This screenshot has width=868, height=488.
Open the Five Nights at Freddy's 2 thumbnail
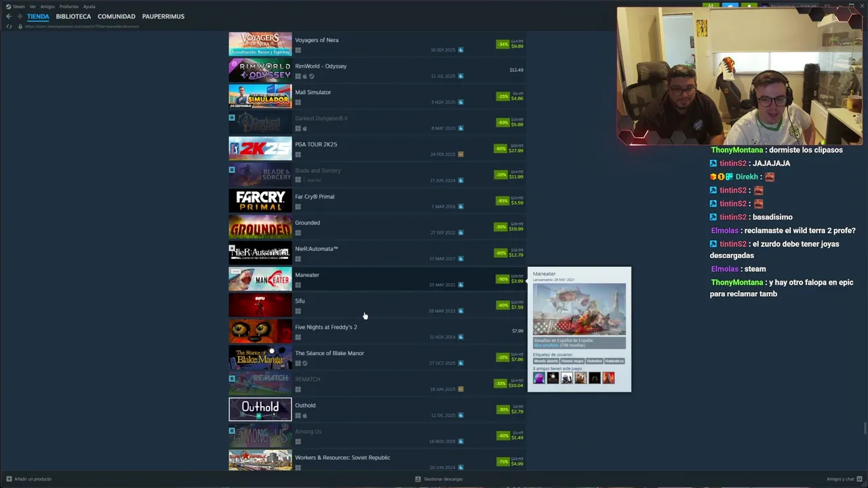tap(260, 331)
